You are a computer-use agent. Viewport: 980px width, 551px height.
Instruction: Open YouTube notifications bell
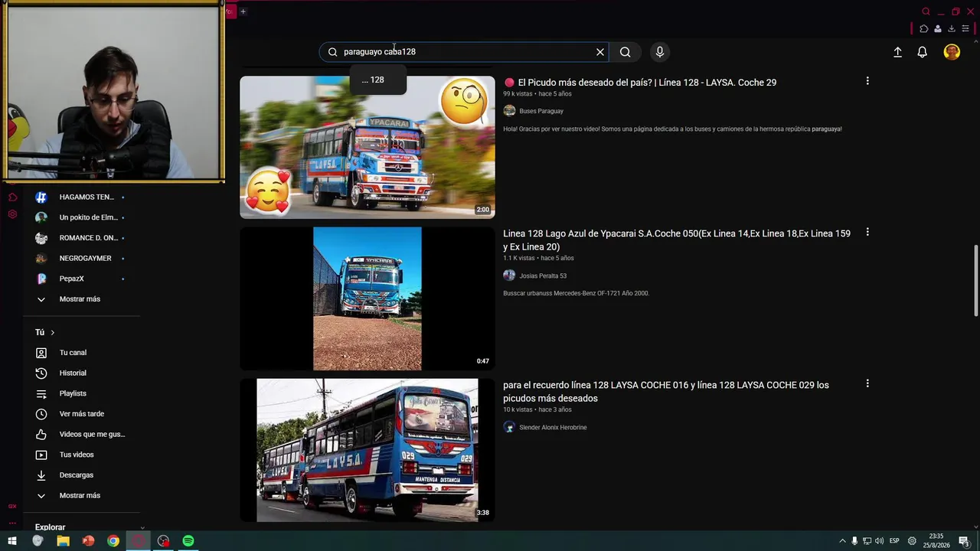[923, 52]
